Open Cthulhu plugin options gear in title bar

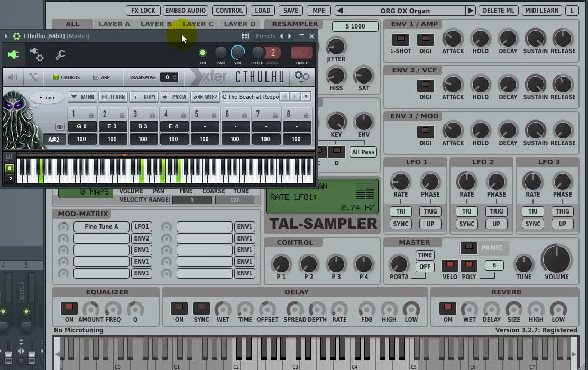coord(16,36)
